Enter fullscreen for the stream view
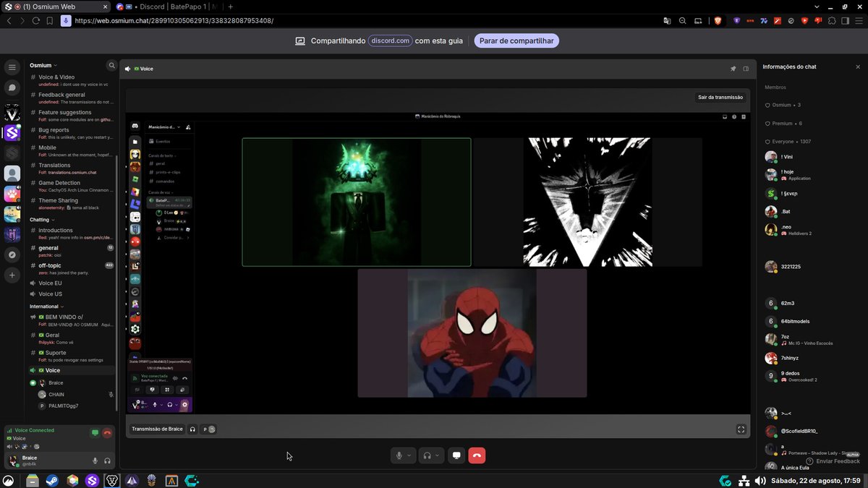The image size is (868, 488). (741, 429)
